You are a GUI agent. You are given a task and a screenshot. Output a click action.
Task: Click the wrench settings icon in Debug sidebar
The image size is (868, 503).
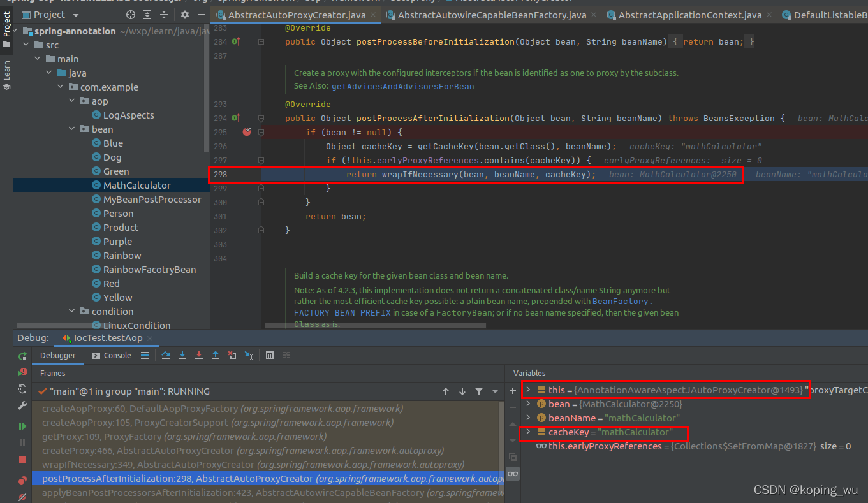pos(22,405)
